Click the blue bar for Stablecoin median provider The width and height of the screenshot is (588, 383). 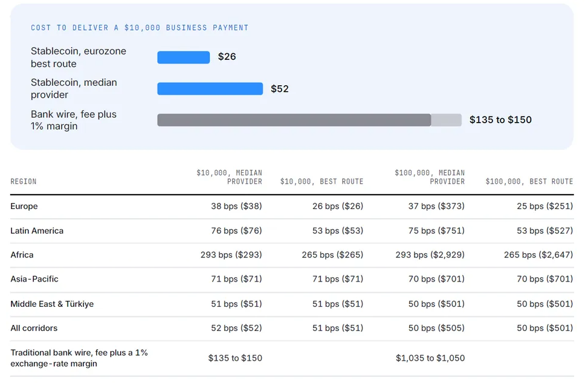[210, 89]
